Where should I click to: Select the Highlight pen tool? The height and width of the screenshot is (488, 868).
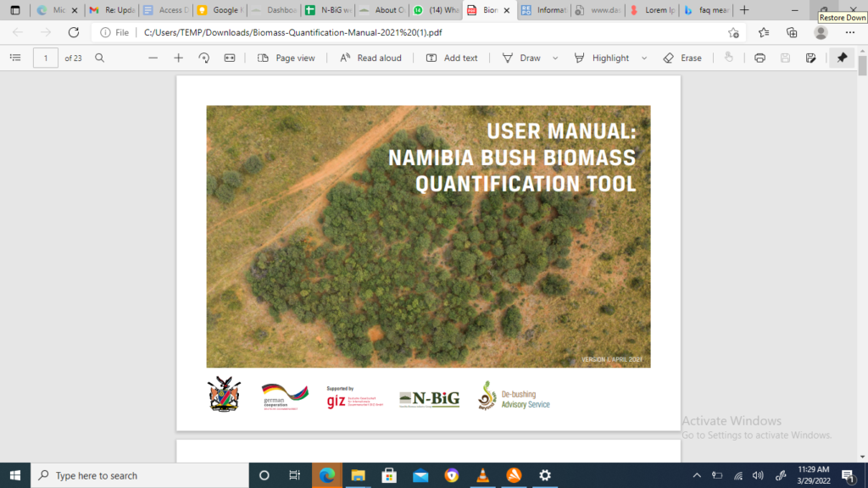click(604, 58)
